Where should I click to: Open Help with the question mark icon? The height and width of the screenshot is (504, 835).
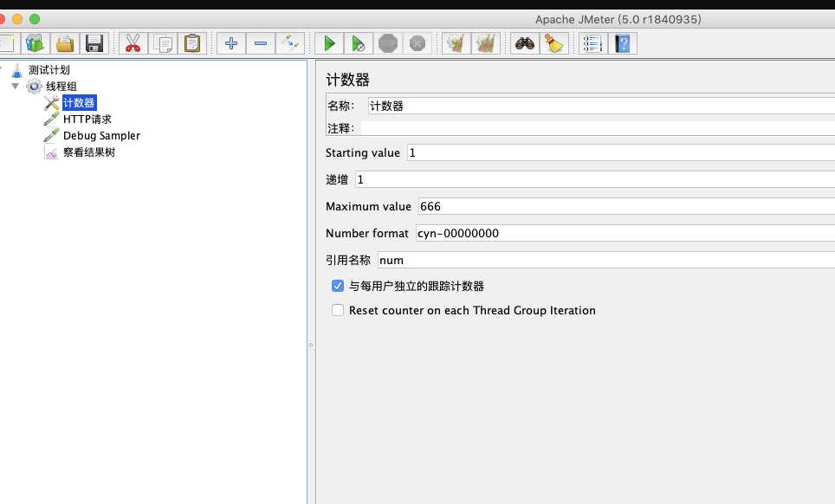click(623, 43)
